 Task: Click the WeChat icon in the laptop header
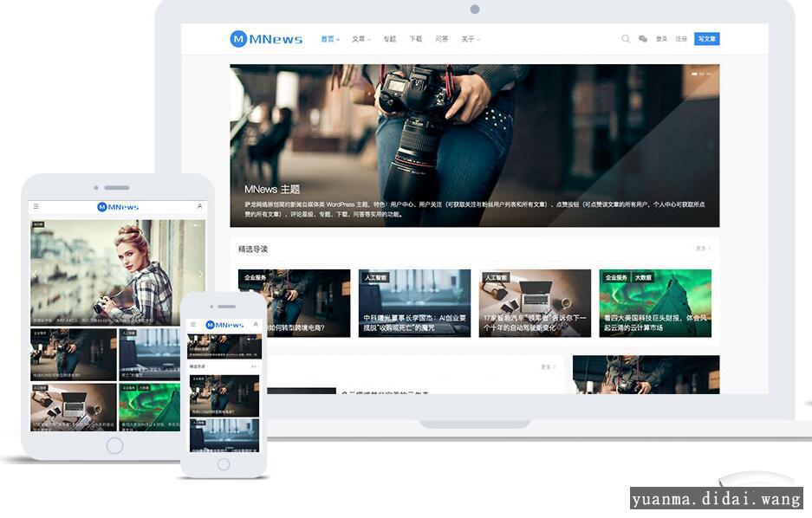coord(643,39)
